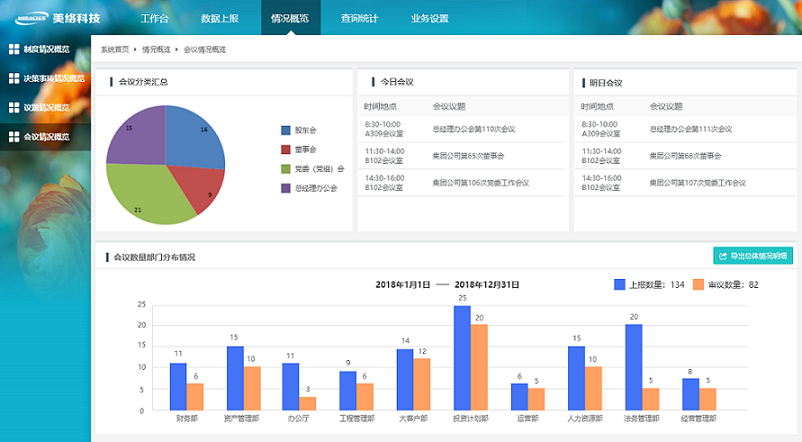Switch to the 数据上报 menu

[x=221, y=18]
